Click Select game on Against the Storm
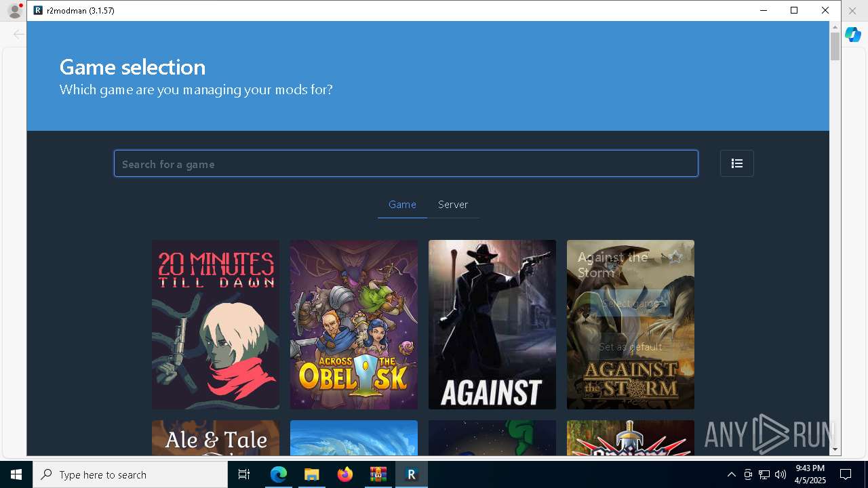Screen dimensions: 868x488 point(630,304)
